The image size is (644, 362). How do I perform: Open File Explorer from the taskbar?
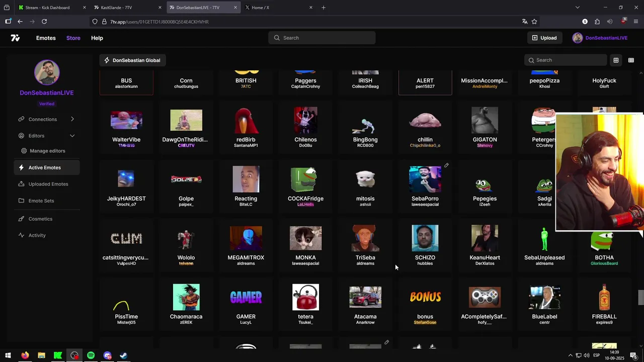coord(41,355)
